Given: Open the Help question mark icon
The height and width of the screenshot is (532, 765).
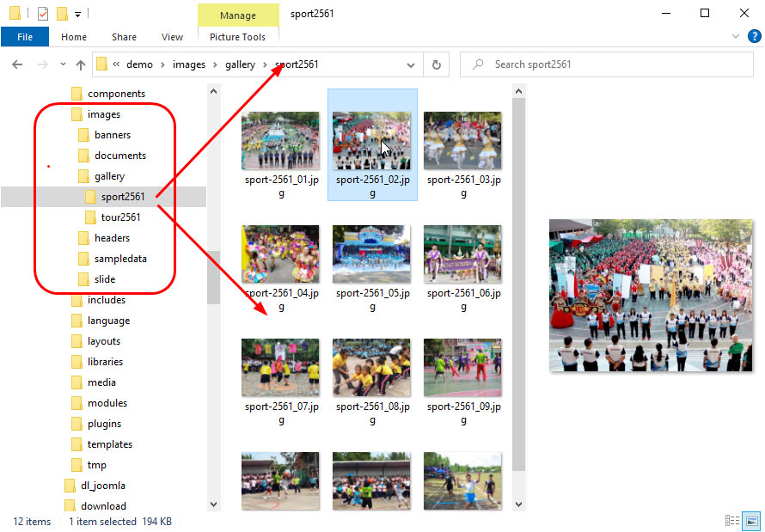Looking at the screenshot, I should click(754, 37).
